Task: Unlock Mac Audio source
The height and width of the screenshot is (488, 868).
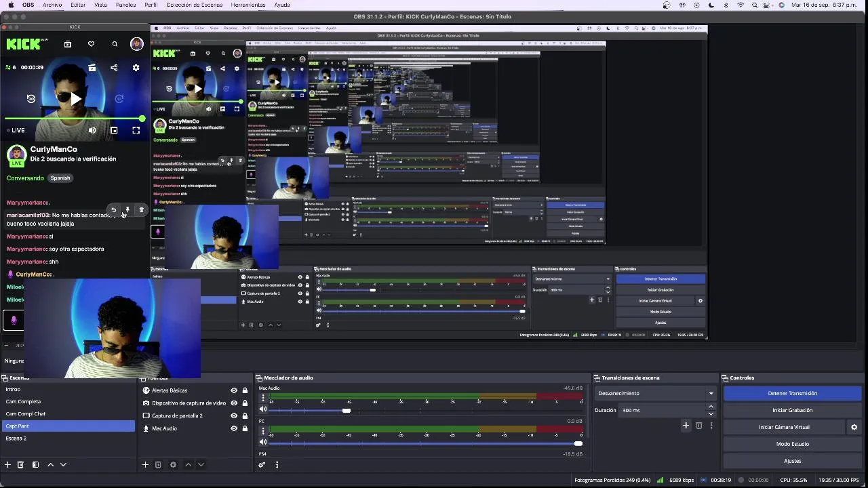Action: tap(245, 428)
